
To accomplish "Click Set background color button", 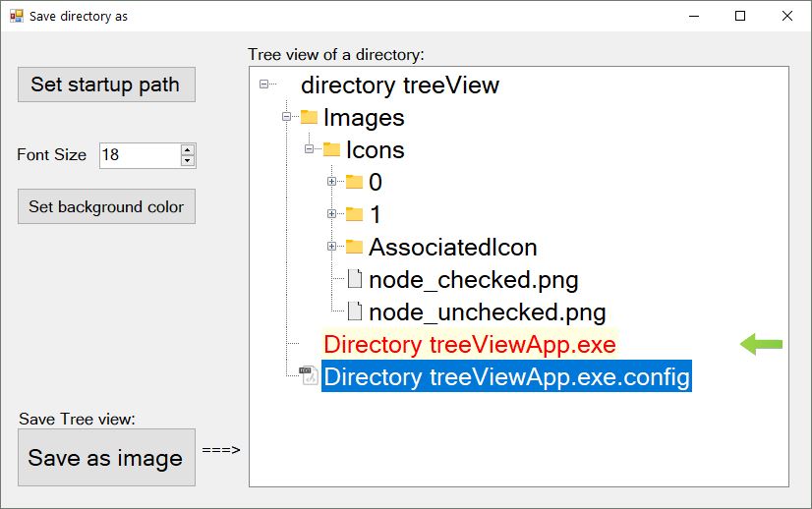I will click(106, 206).
